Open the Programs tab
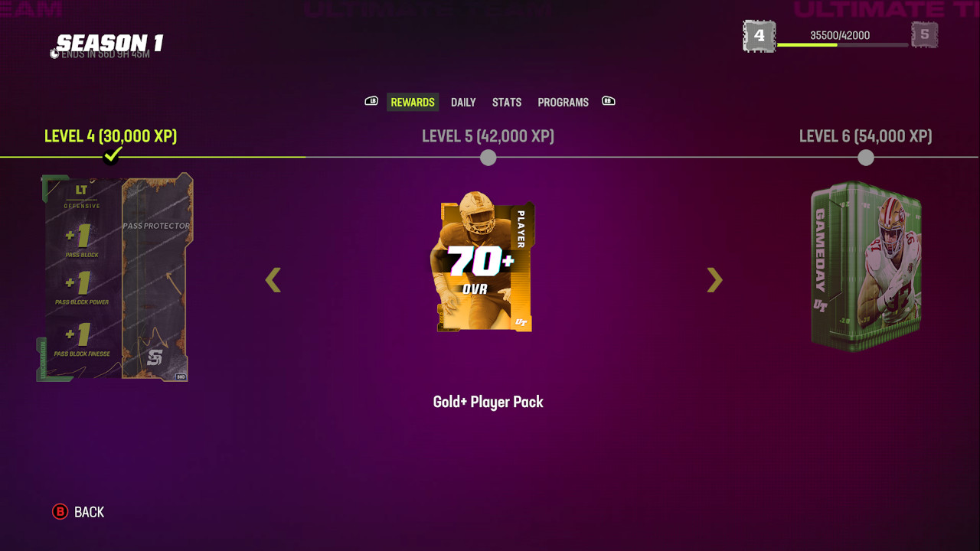Viewport: 980px width, 551px height. (x=563, y=103)
